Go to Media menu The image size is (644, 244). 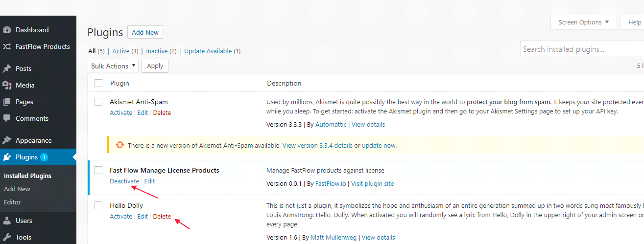[x=25, y=85]
